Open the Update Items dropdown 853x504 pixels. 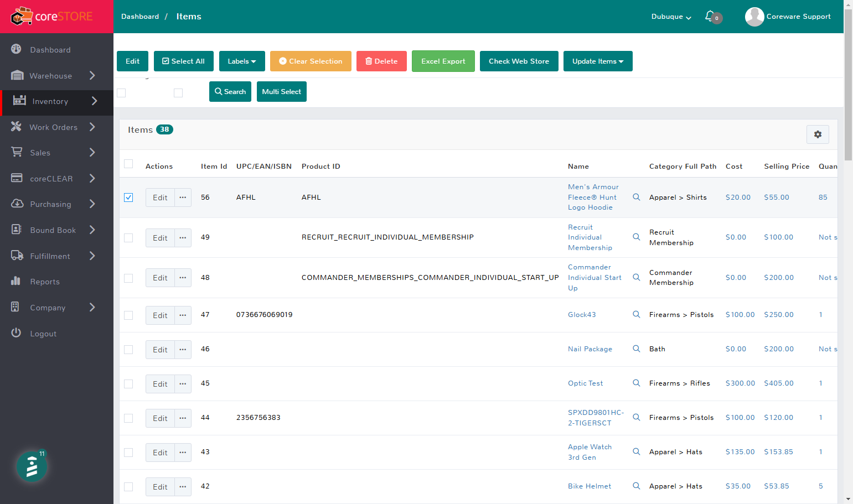(598, 61)
